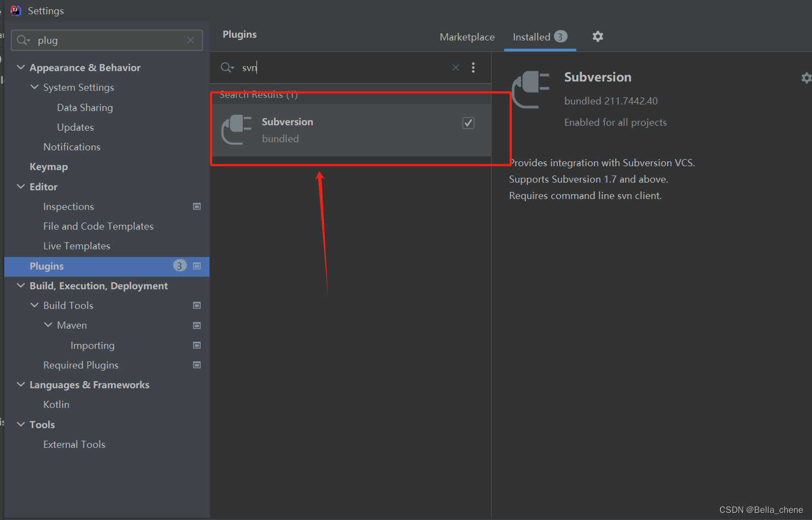Click the project-level icon beside Required Plugins
This screenshot has height=520, width=812.
197,365
